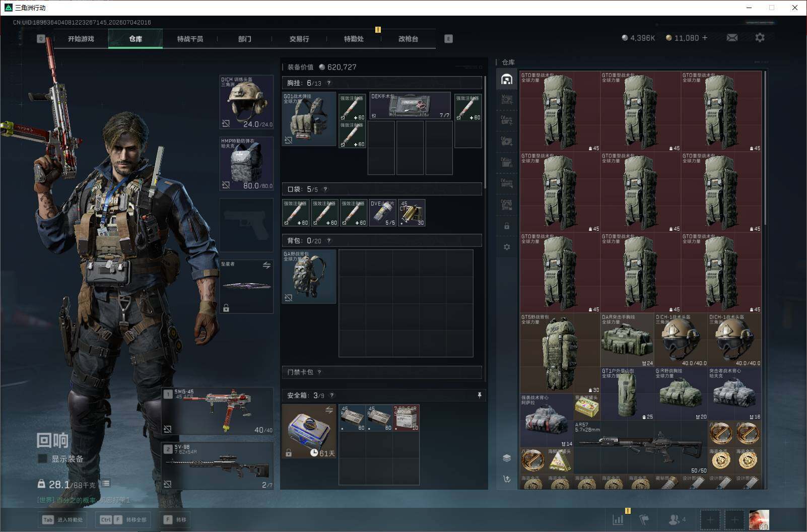Open the mail envelope icon

732,38
